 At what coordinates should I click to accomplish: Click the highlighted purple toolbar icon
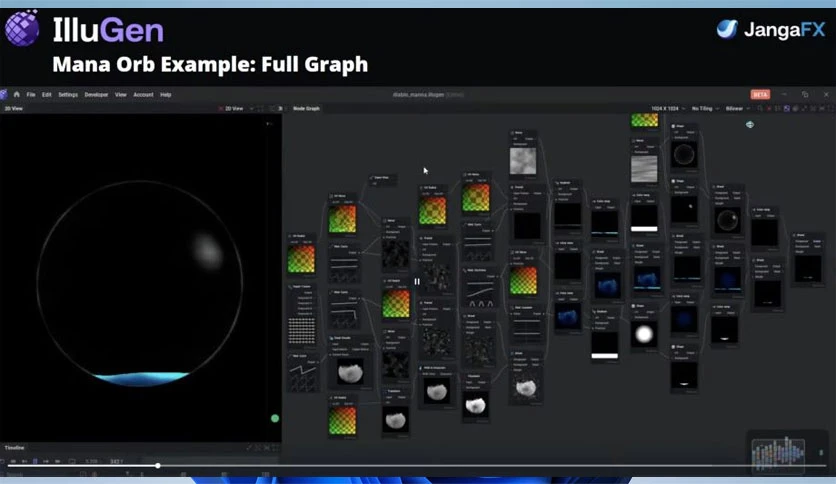[x=786, y=108]
